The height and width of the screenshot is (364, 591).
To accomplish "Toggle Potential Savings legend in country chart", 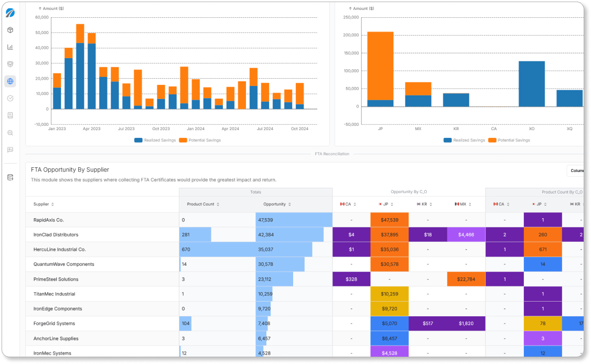I will [x=509, y=140].
